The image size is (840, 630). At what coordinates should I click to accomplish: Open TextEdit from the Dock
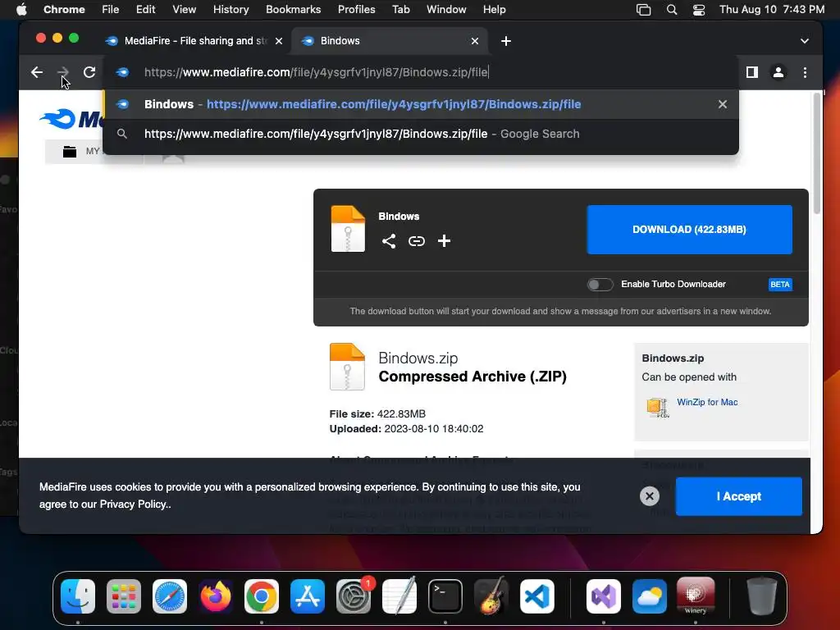click(399, 596)
